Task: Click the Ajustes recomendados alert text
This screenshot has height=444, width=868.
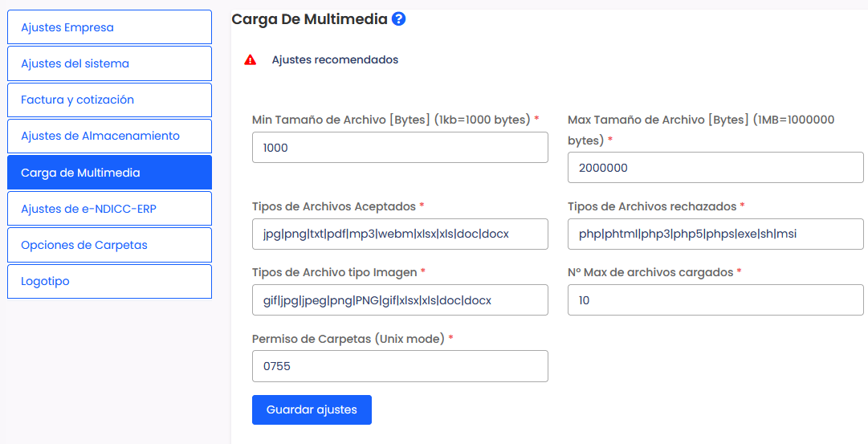Action: tap(335, 59)
